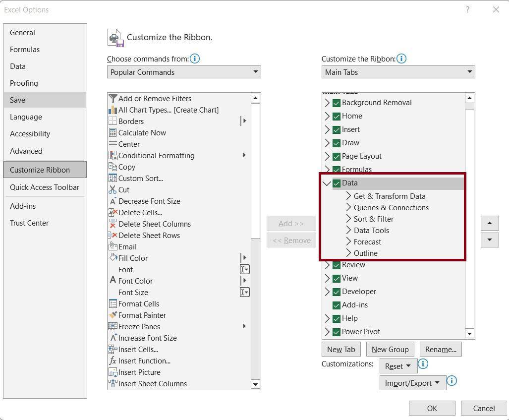The width and height of the screenshot is (509, 420).
Task: Click the Rename button
Action: pos(441,349)
